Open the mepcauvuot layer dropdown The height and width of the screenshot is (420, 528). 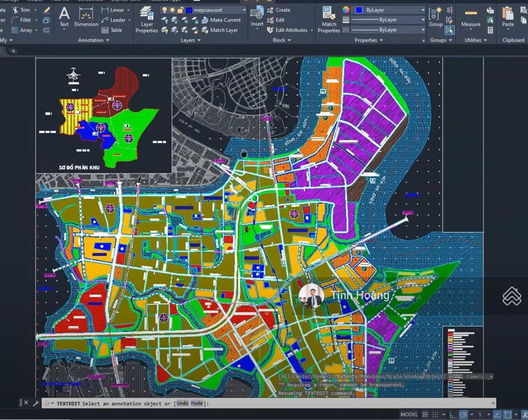[244, 10]
